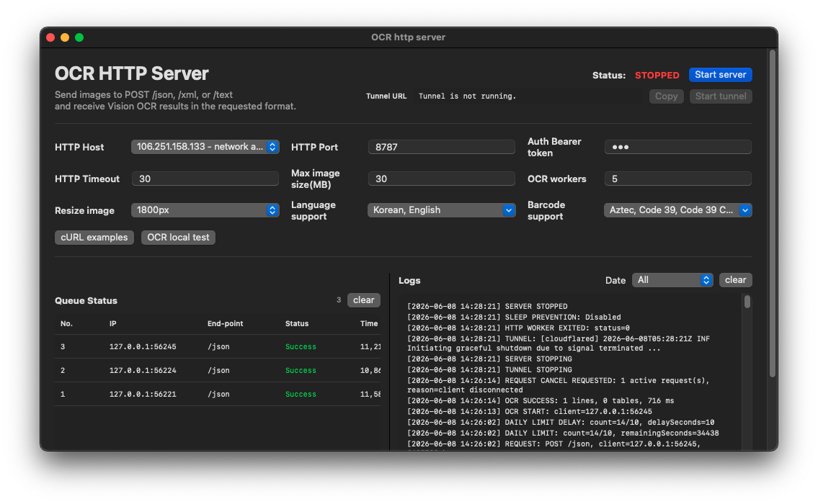Click the End-point column header

225,324
